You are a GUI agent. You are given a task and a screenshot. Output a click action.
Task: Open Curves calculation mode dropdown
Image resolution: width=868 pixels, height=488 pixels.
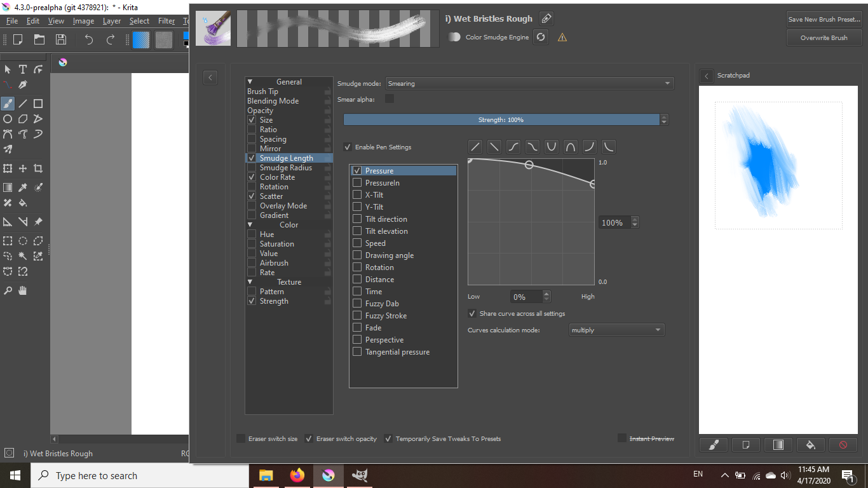[616, 330]
